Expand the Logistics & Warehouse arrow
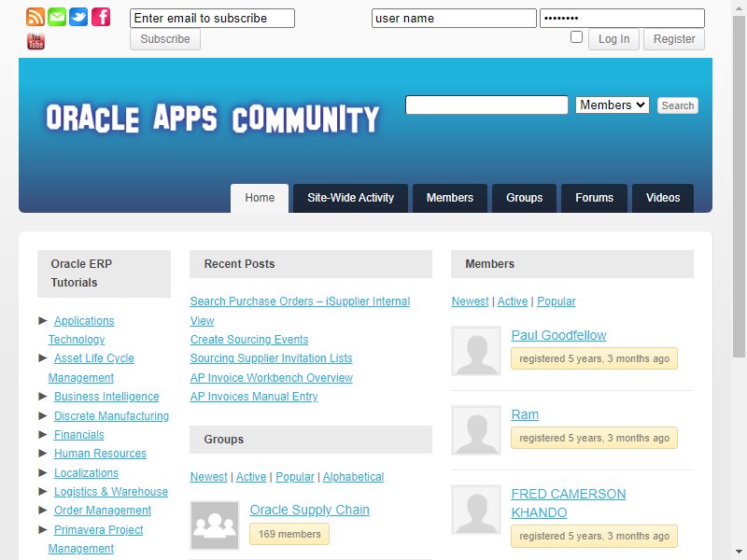This screenshot has height=560, width=747. (x=43, y=492)
